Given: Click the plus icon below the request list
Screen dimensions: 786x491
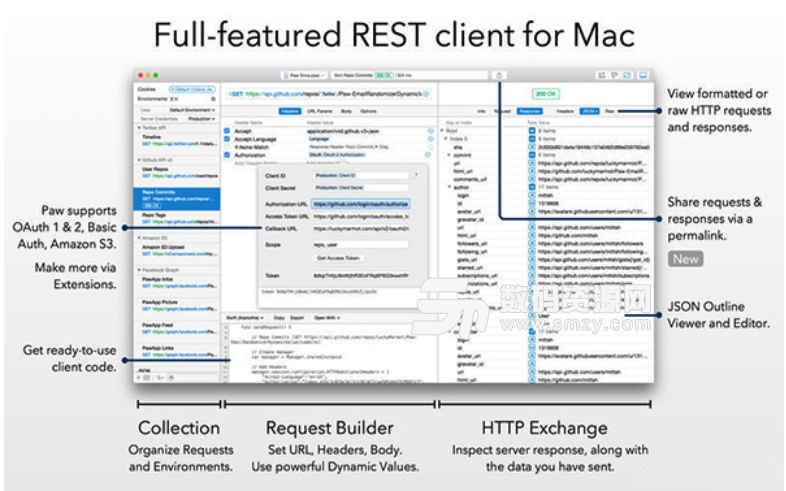Looking at the screenshot, I should point(139,378).
